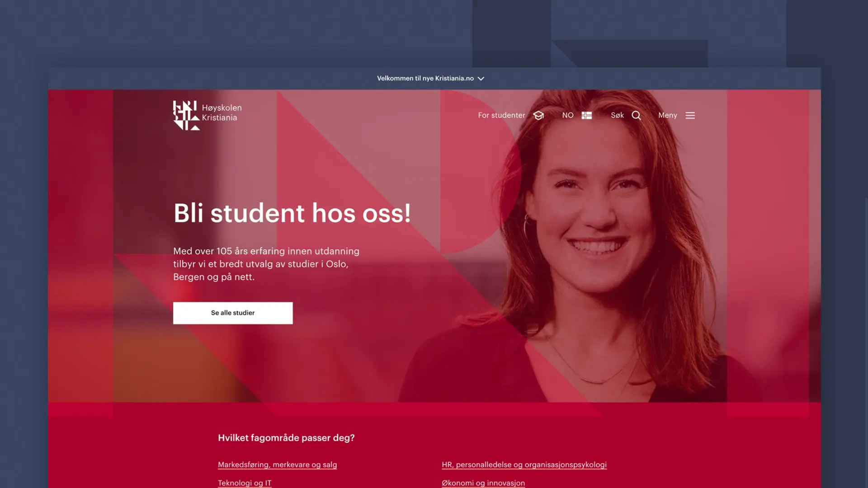The height and width of the screenshot is (488, 868).
Task: Switch language with the NO label
Action: click(568, 115)
